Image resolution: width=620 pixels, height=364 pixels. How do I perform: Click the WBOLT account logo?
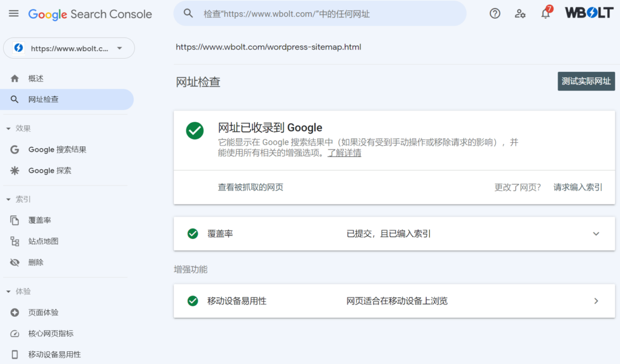pos(589,13)
